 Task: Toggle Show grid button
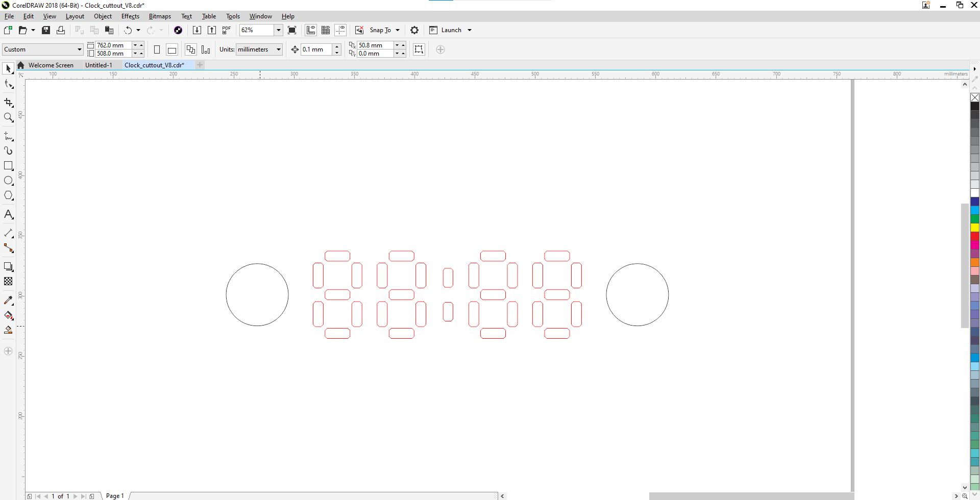[x=326, y=30]
